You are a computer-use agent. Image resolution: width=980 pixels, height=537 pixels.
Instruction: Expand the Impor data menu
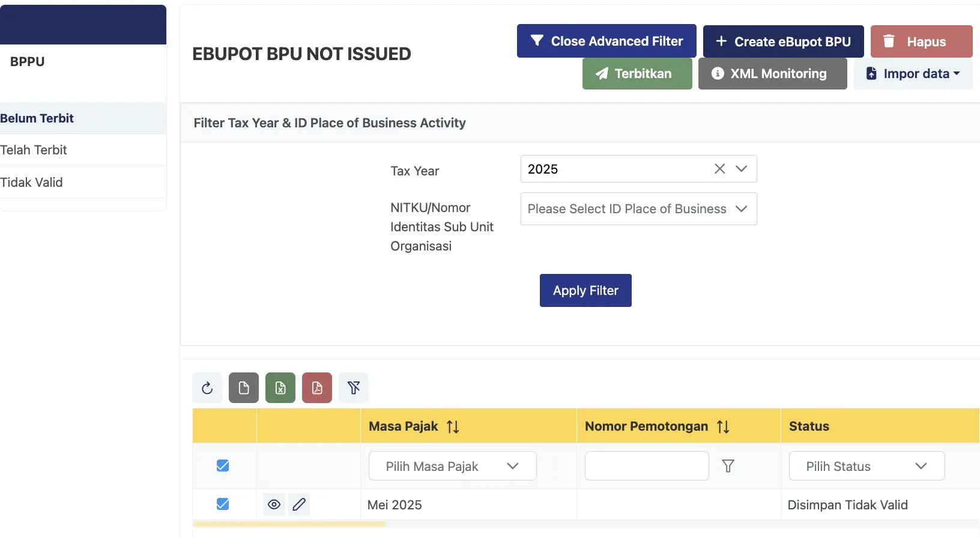pos(913,73)
